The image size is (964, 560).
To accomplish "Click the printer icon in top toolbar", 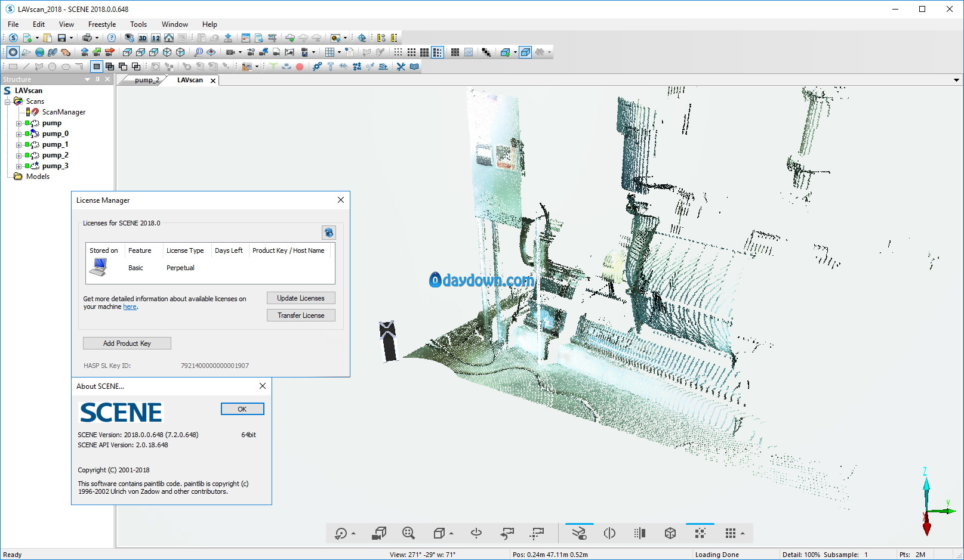I will (87, 38).
